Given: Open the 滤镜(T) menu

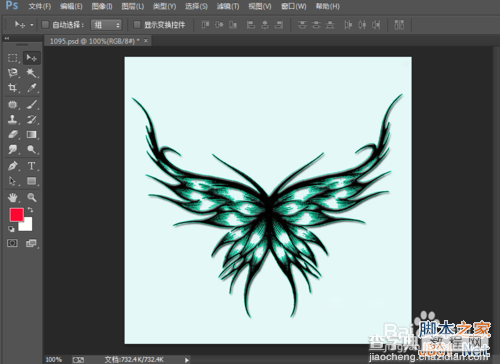Looking at the screenshot, I should pyautogui.click(x=228, y=6).
